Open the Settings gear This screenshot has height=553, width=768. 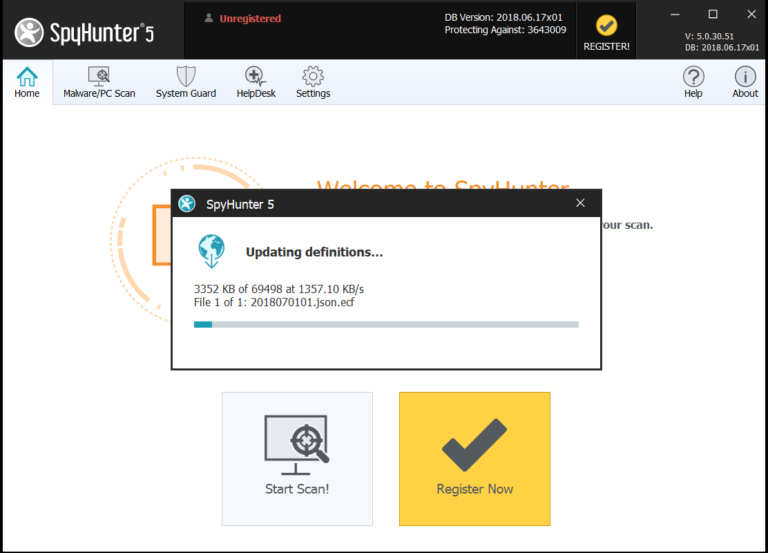pyautogui.click(x=313, y=82)
